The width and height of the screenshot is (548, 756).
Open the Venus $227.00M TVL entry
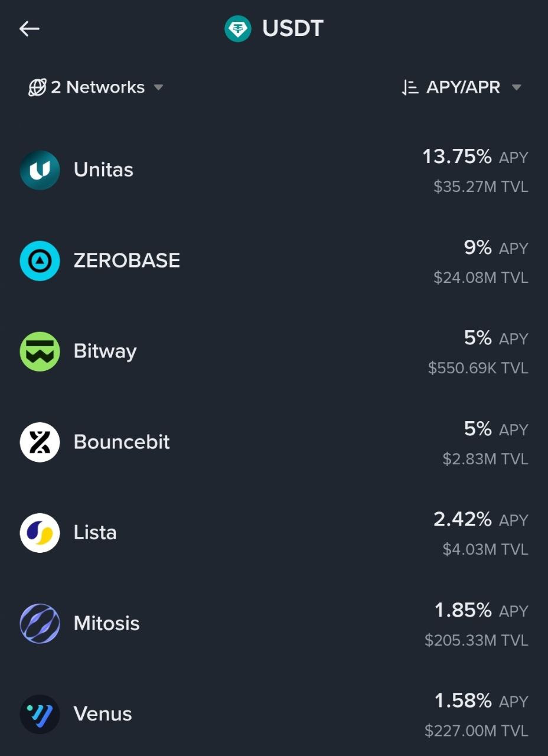(x=476, y=731)
